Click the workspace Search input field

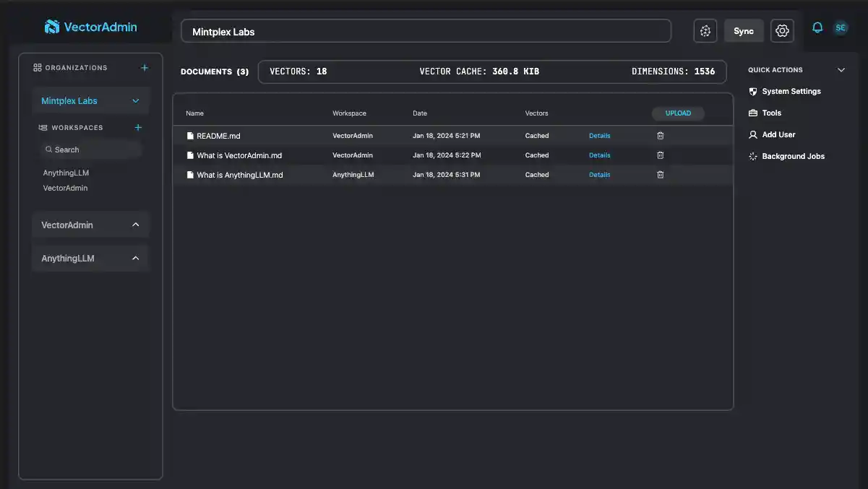[x=90, y=150]
